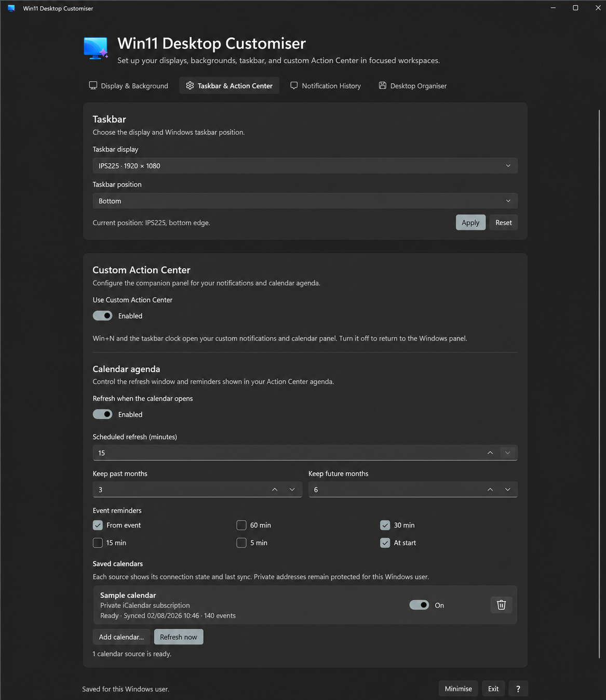
Task: Apply the taskbar position settings
Action: pos(470,222)
